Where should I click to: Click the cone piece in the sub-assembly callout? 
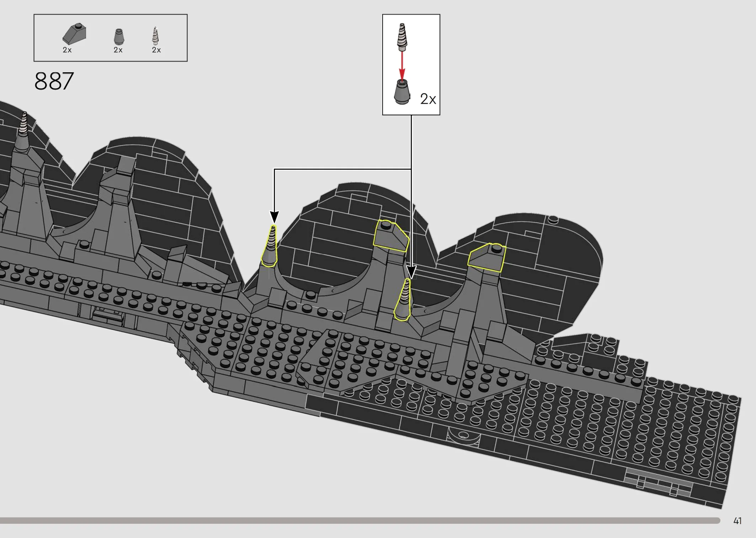[402, 92]
